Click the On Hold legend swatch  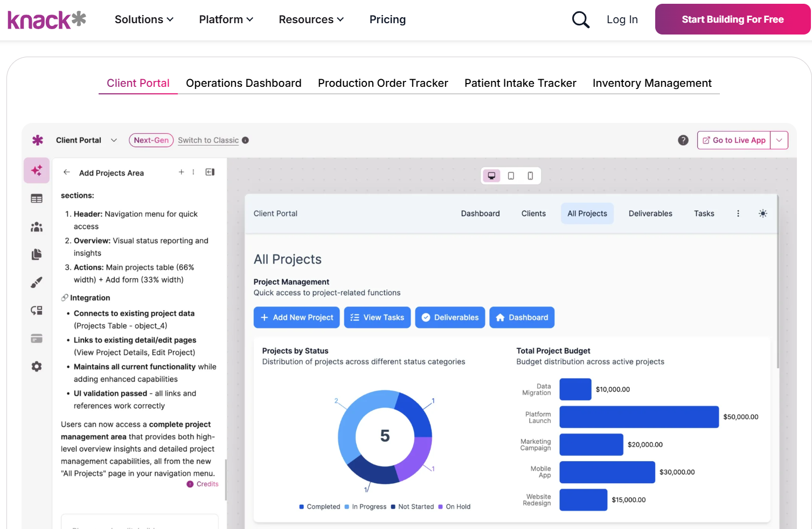click(x=441, y=507)
